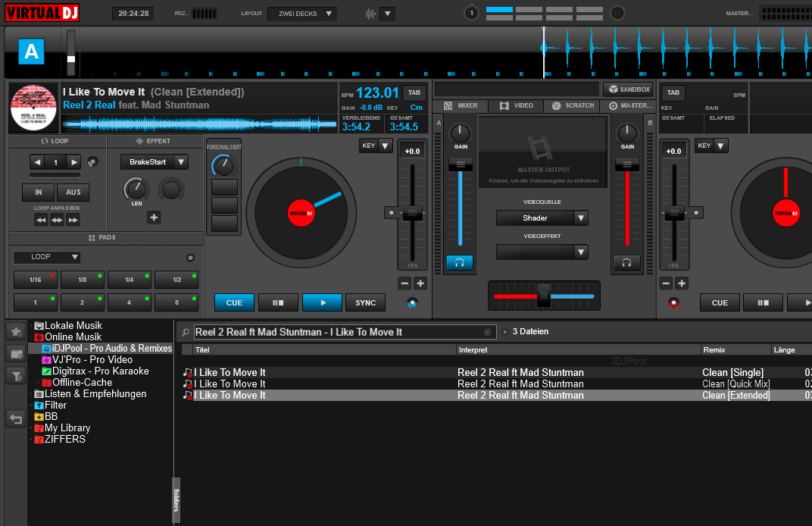Click the TAB button on deck A
Screen dimensions: 812x526
pyautogui.click(x=414, y=92)
